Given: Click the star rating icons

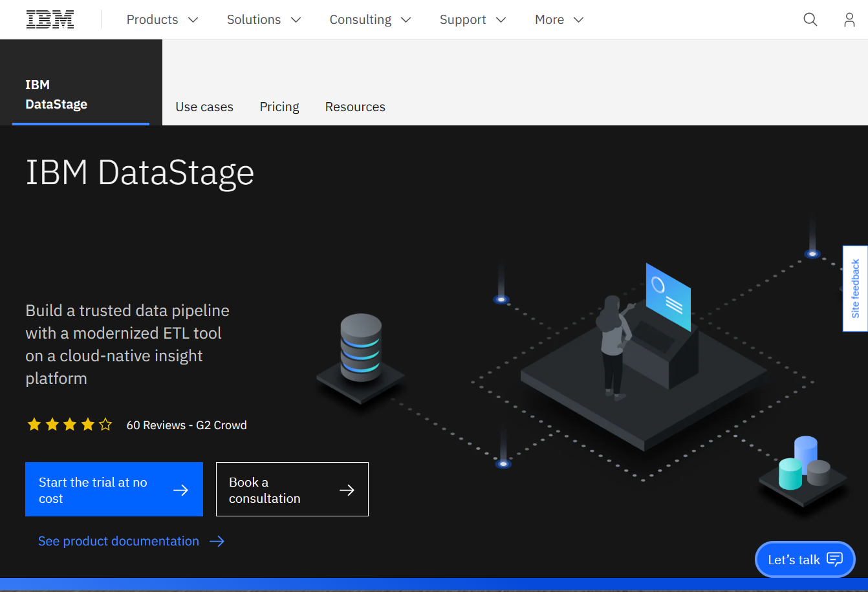Looking at the screenshot, I should pyautogui.click(x=70, y=425).
